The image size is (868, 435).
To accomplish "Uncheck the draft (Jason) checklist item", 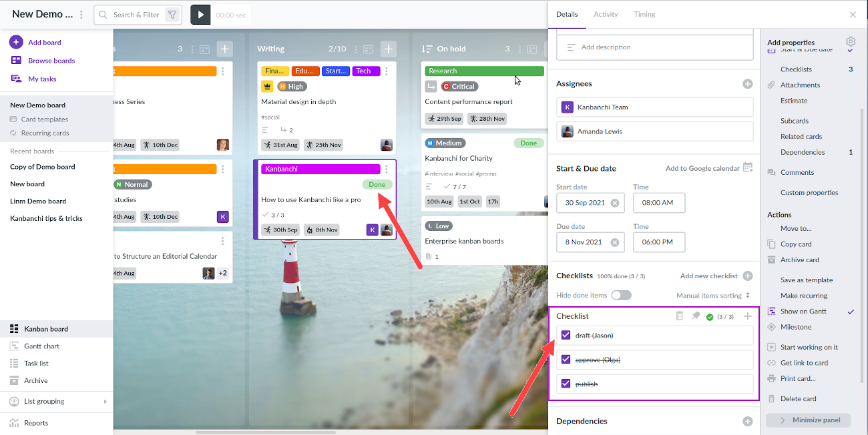I will pos(566,335).
